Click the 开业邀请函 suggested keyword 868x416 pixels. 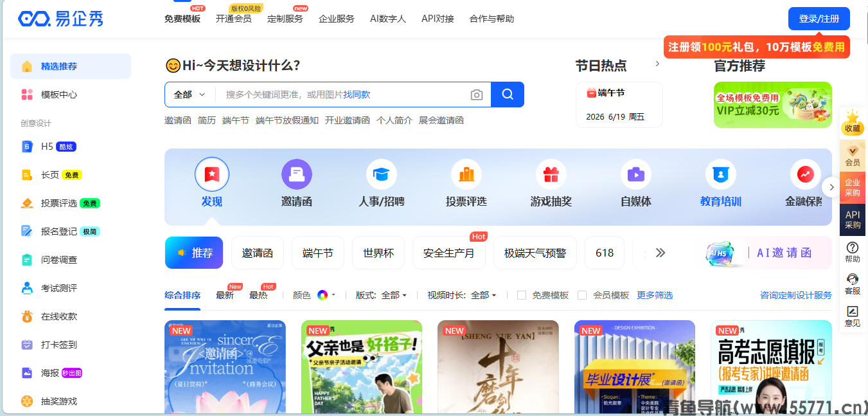point(348,120)
